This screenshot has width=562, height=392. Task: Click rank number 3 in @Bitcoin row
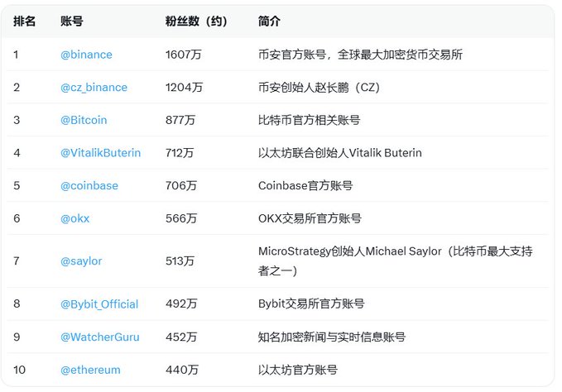[x=17, y=120]
